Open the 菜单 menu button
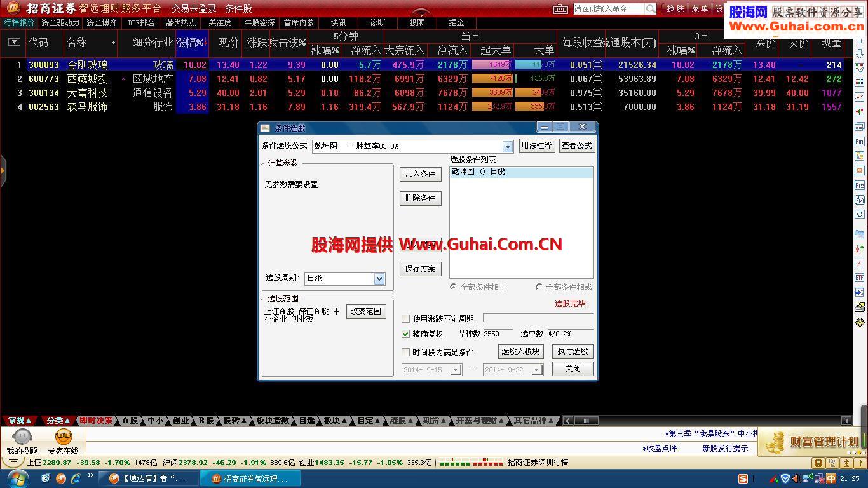868x488 pixels. [700, 9]
